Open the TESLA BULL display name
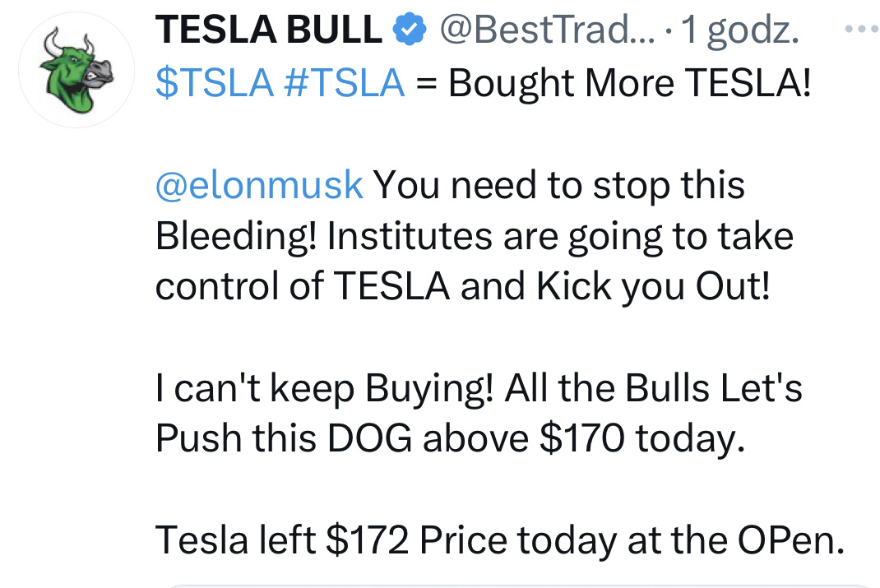The width and height of the screenshot is (880, 588). pyautogui.click(x=269, y=32)
